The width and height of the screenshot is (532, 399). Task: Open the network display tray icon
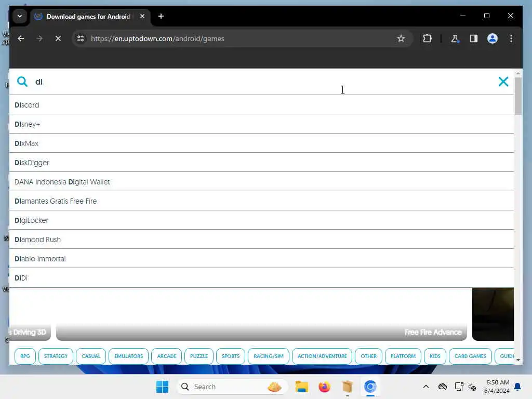point(459,387)
